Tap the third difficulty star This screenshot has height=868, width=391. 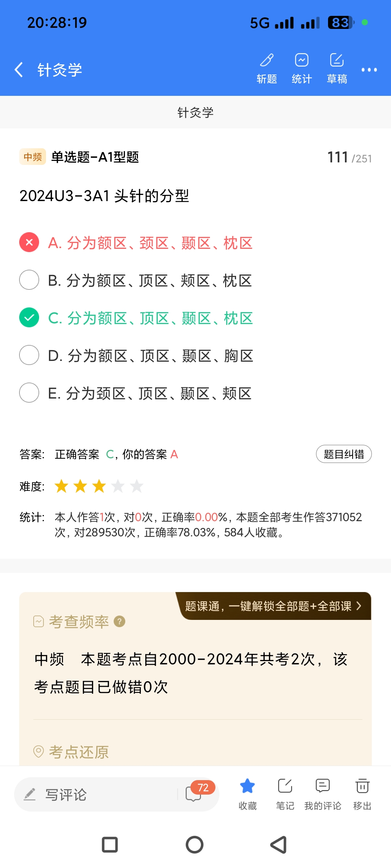pos(99,486)
